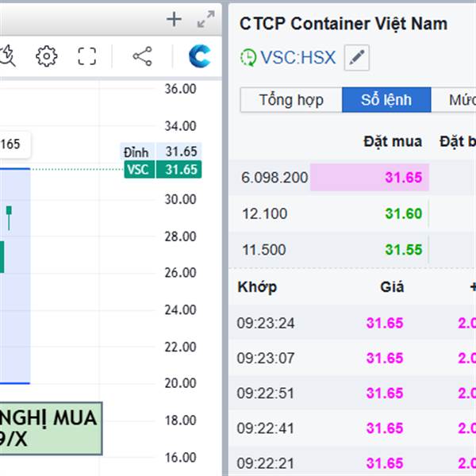Click the green candlestick near 30.00
Screen dimensions: 476x476
click(9, 217)
